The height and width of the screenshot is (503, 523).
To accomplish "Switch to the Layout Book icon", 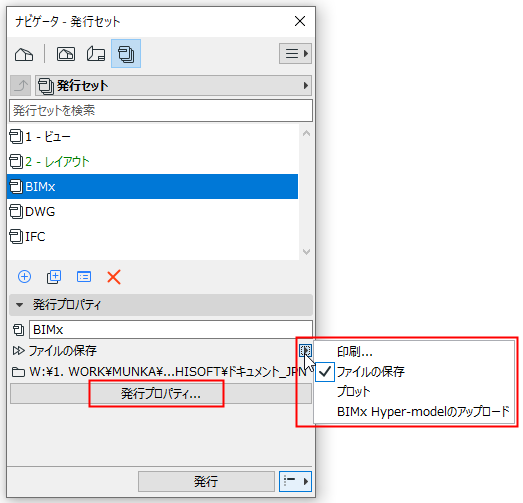I will (96, 54).
